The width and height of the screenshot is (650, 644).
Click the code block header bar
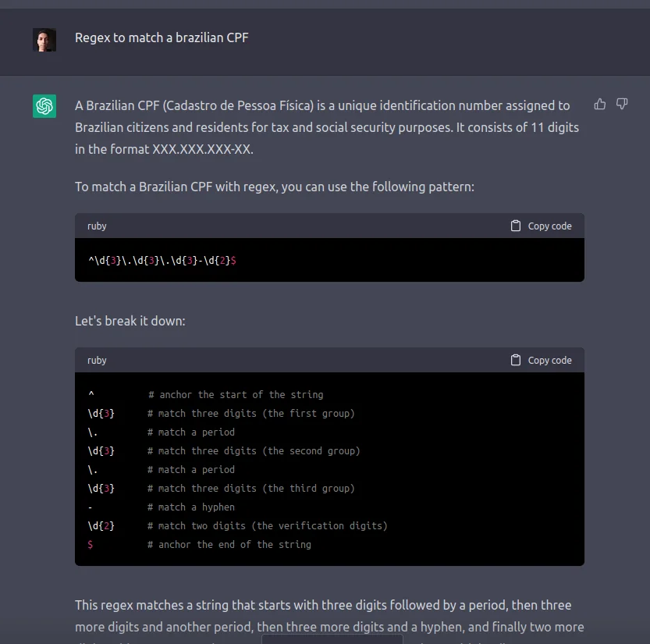tap(312, 226)
